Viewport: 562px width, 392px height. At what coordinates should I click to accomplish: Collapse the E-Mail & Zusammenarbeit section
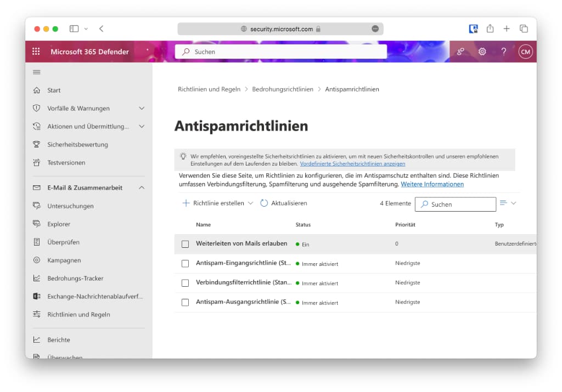pyautogui.click(x=142, y=188)
